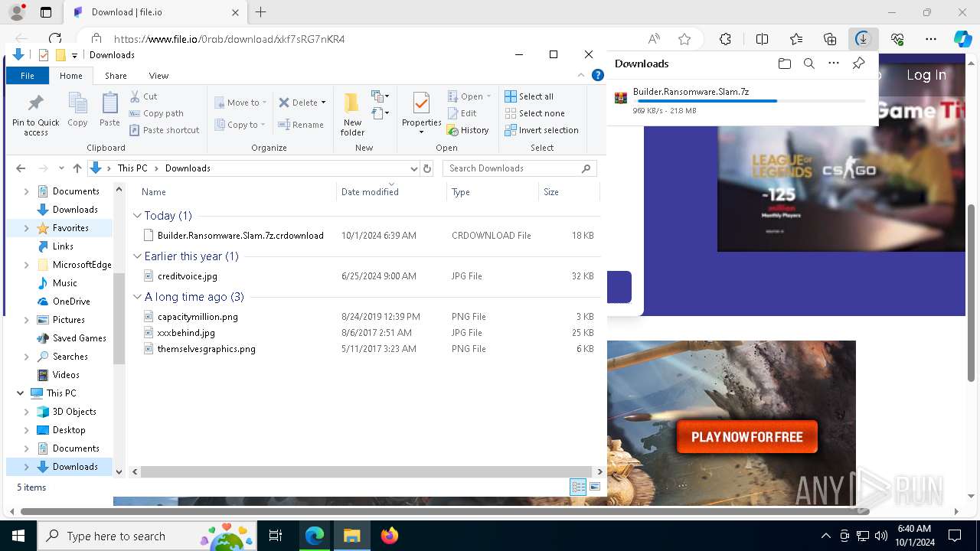Collapse the Today group
Image resolution: width=980 pixels, height=551 pixels.
point(137,216)
